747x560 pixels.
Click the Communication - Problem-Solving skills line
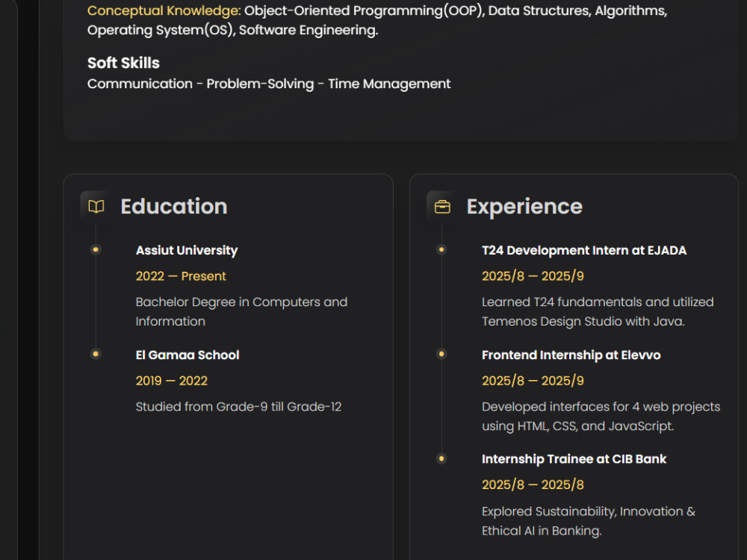(x=269, y=84)
